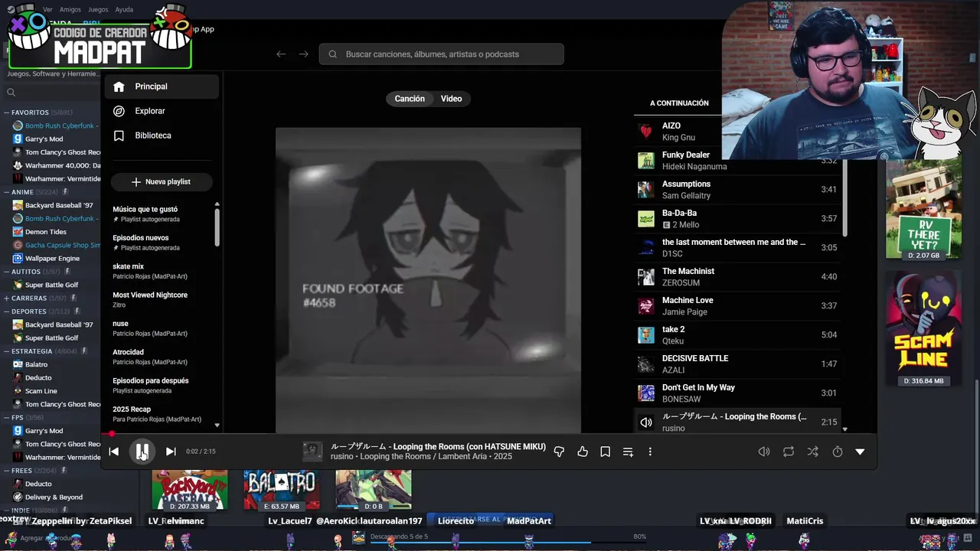The width and height of the screenshot is (980, 551).
Task: Play AIZO by King Gnu from queue
Action: tap(678, 132)
